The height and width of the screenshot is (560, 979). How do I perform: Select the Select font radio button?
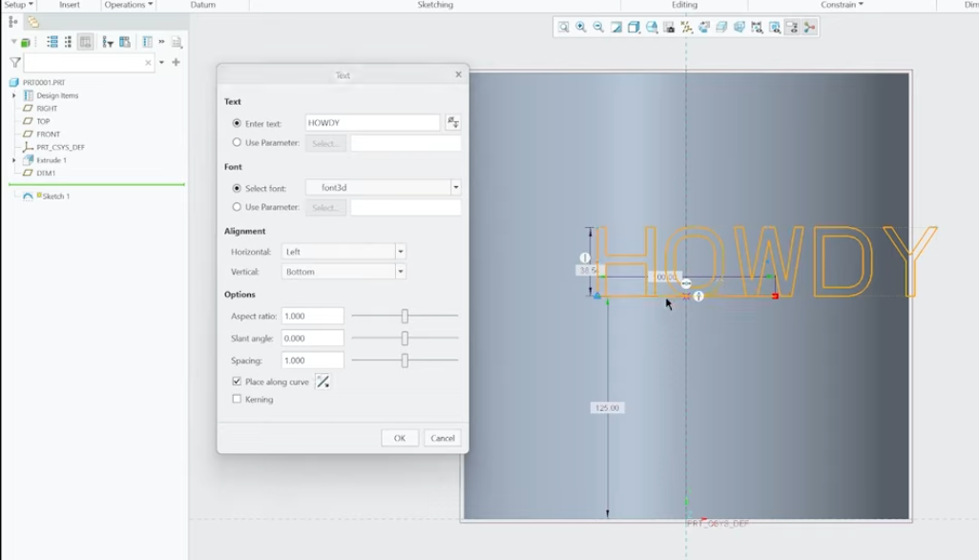[x=237, y=188]
